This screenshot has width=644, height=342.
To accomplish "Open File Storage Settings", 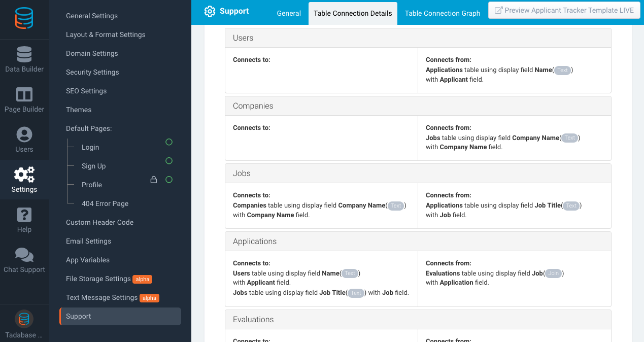I will (98, 279).
